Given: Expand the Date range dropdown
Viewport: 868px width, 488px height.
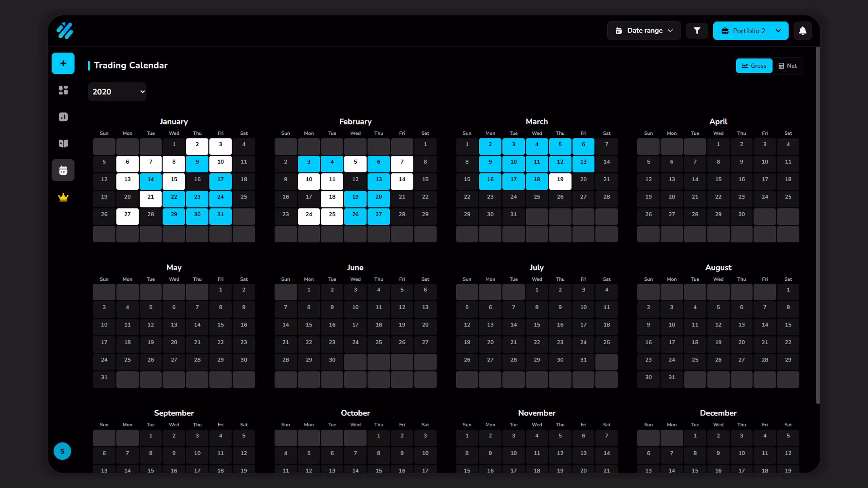Looking at the screenshot, I should pyautogui.click(x=644, y=31).
